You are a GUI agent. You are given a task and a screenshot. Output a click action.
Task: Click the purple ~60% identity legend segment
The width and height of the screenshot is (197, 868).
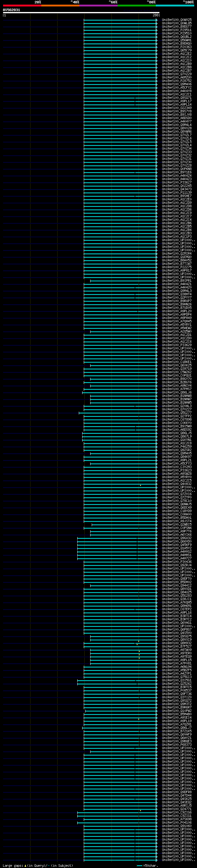(x=99, y=6)
